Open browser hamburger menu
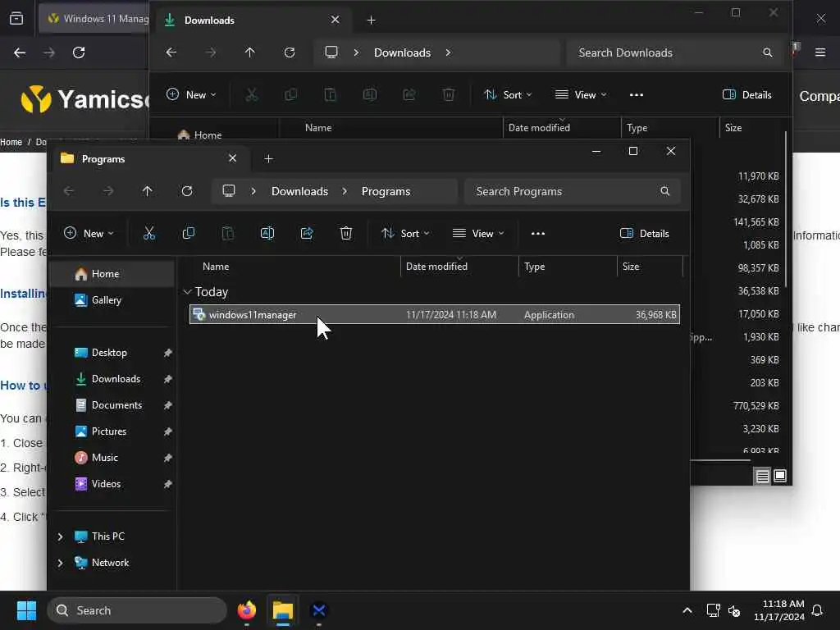840x630 pixels. coord(820,52)
